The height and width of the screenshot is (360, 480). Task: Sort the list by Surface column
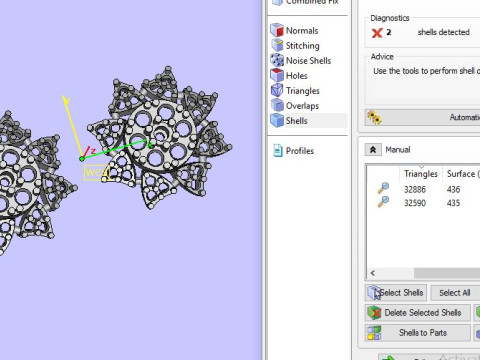pos(461,174)
